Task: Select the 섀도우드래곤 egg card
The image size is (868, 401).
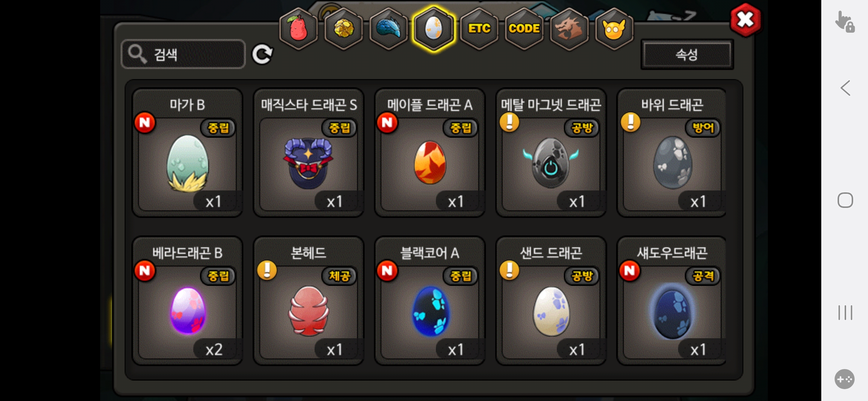Action: (672, 301)
